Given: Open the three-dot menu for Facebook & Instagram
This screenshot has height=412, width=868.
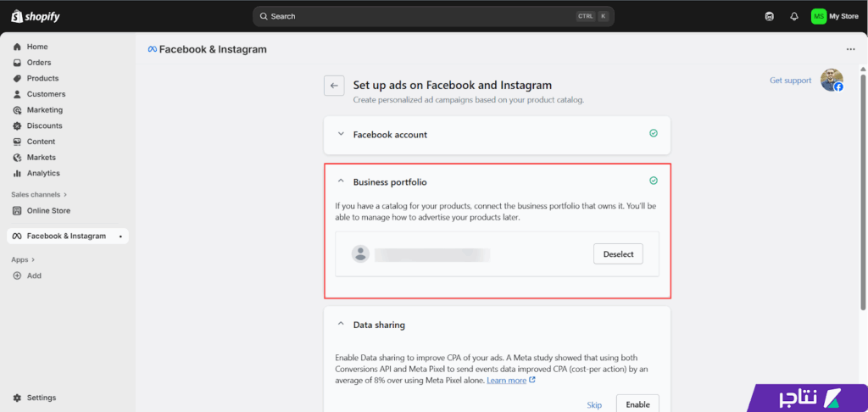Looking at the screenshot, I should [x=850, y=49].
